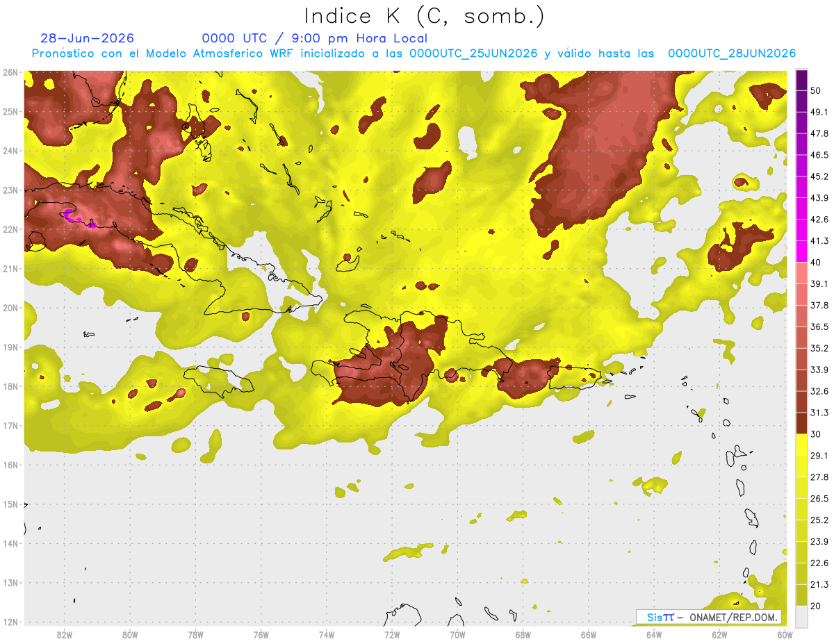Click latitude label "12N"

click(x=10, y=622)
